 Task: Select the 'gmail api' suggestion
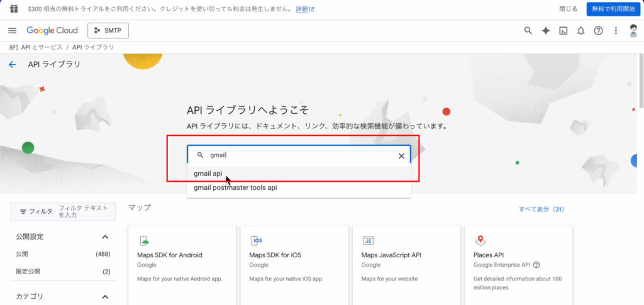click(299, 174)
